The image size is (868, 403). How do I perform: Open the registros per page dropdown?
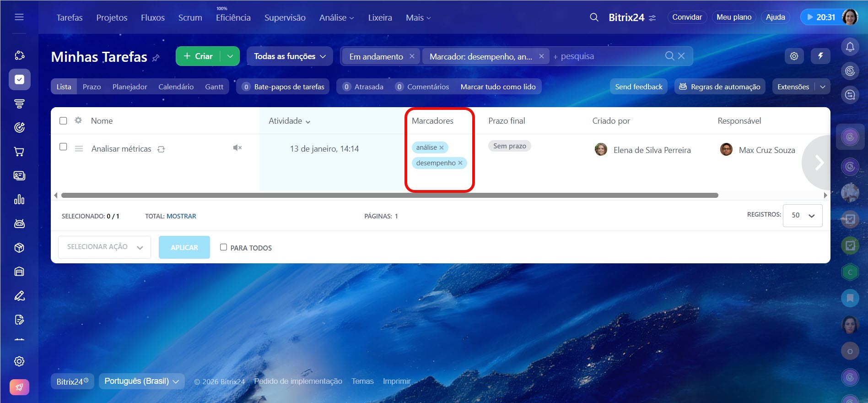[803, 215]
